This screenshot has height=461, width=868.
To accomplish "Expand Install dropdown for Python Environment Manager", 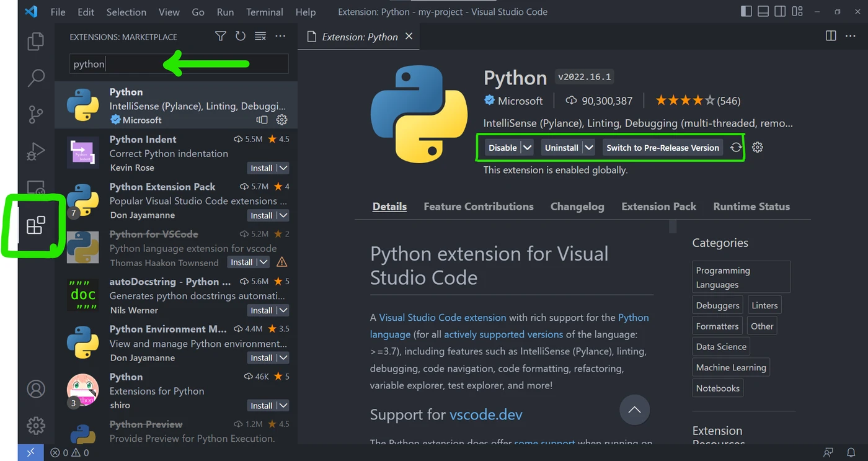I will (283, 358).
